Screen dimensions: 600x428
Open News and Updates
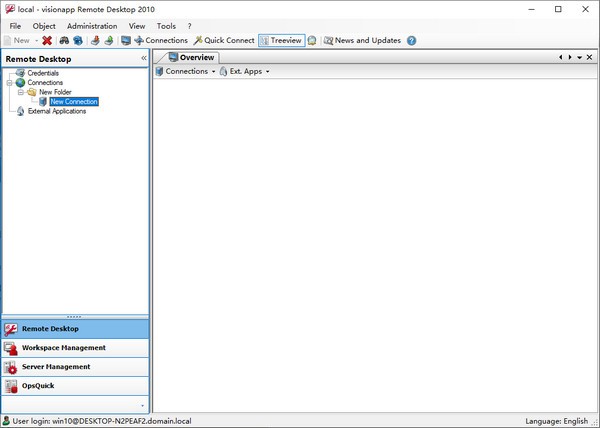point(361,41)
